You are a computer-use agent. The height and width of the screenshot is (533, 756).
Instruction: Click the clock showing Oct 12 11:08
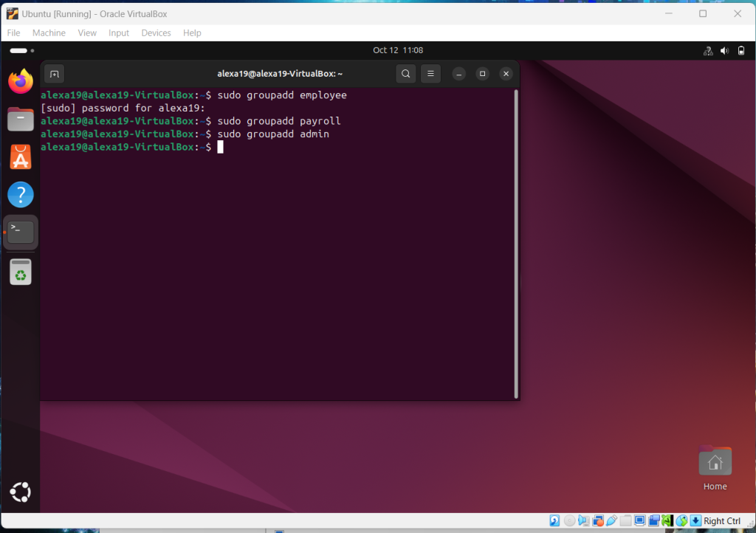click(x=398, y=50)
